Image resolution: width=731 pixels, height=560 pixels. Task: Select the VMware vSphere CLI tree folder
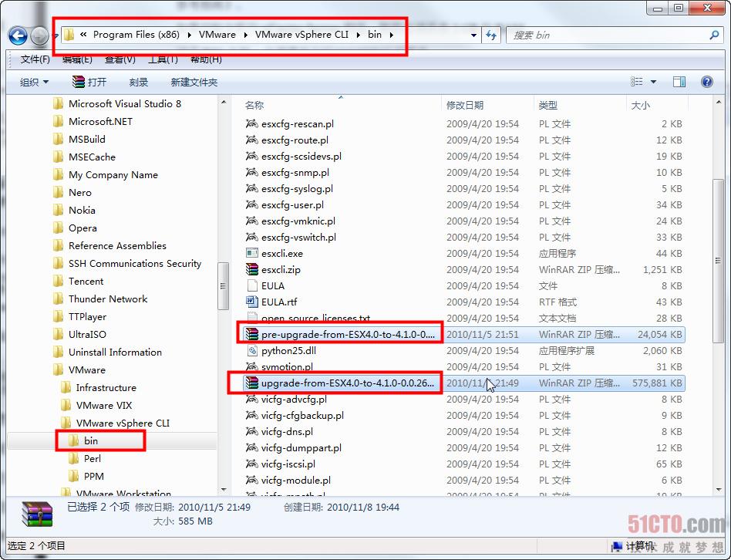click(x=116, y=423)
